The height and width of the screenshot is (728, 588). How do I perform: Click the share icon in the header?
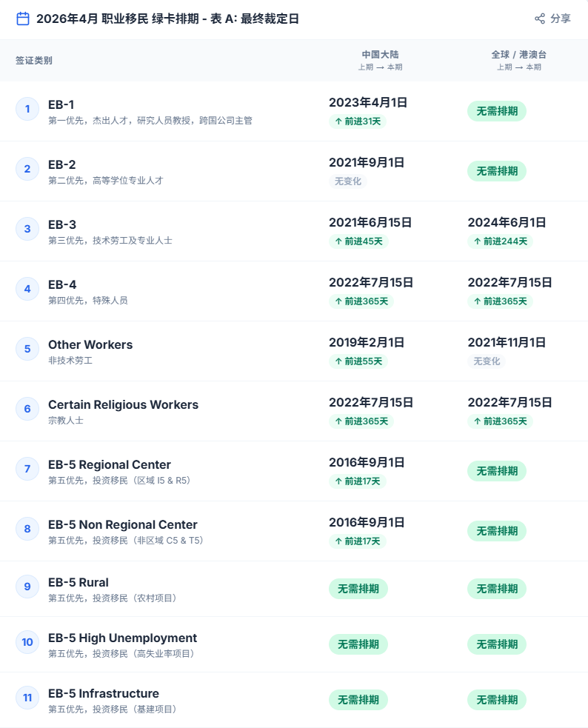point(540,19)
